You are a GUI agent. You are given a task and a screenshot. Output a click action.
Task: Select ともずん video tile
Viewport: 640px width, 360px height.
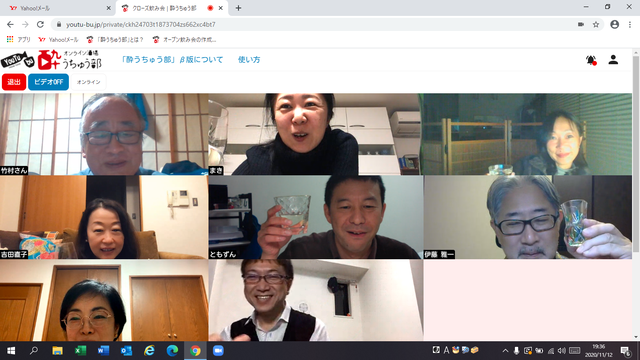(x=316, y=217)
